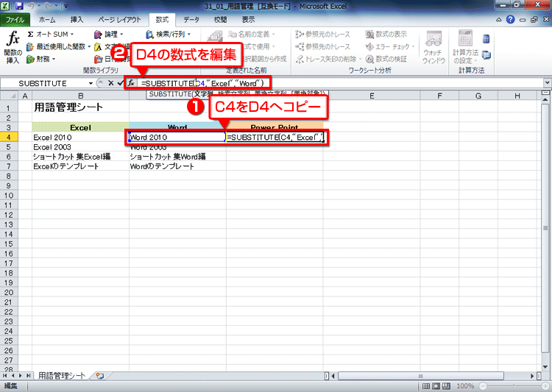Click inside the formula bar SUBSTITUTE formula
552x392 pixels.
(x=202, y=83)
